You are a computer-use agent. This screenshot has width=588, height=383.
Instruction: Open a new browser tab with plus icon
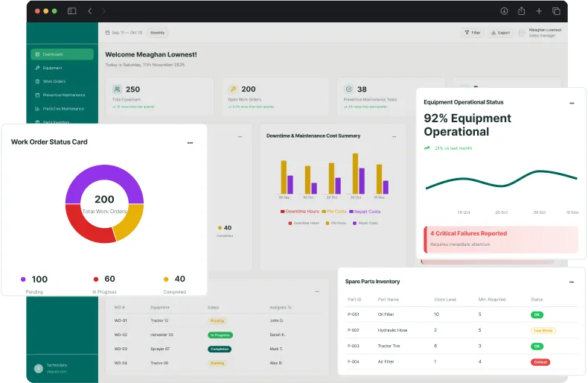pos(539,11)
